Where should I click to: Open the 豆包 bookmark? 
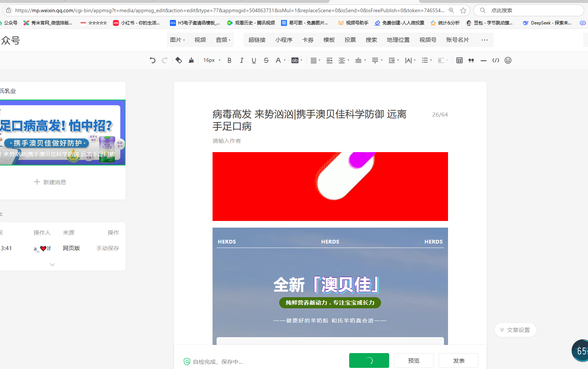click(x=490, y=23)
